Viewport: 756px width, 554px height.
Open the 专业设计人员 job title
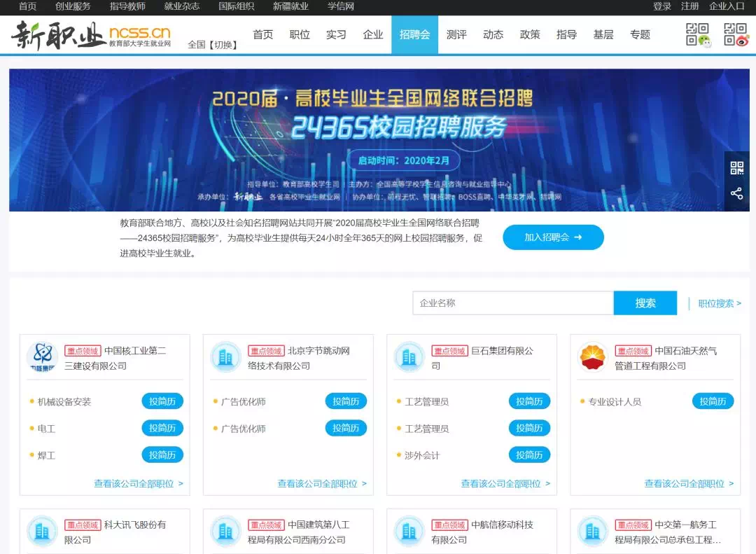click(x=615, y=401)
